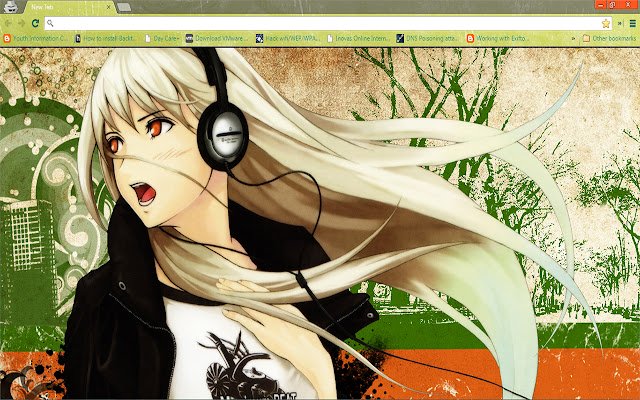
Task: Minimize the Chrome window
Action: pyautogui.click(x=601, y=5)
